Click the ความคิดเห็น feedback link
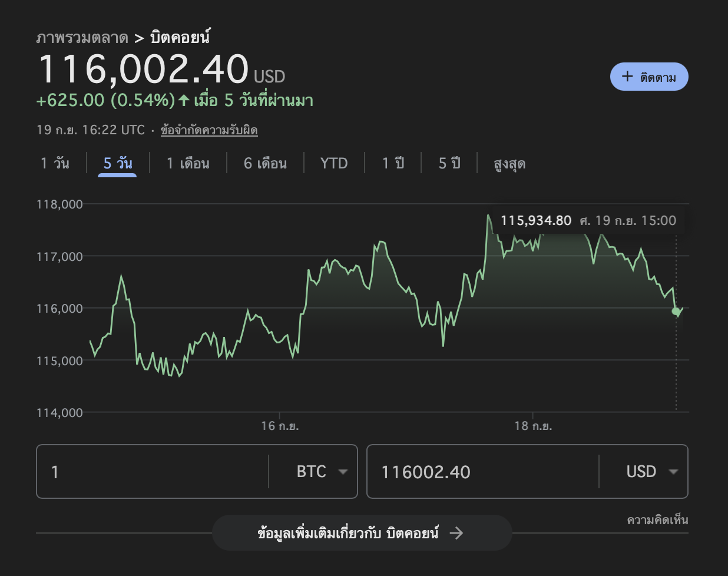The image size is (728, 576). [x=657, y=520]
